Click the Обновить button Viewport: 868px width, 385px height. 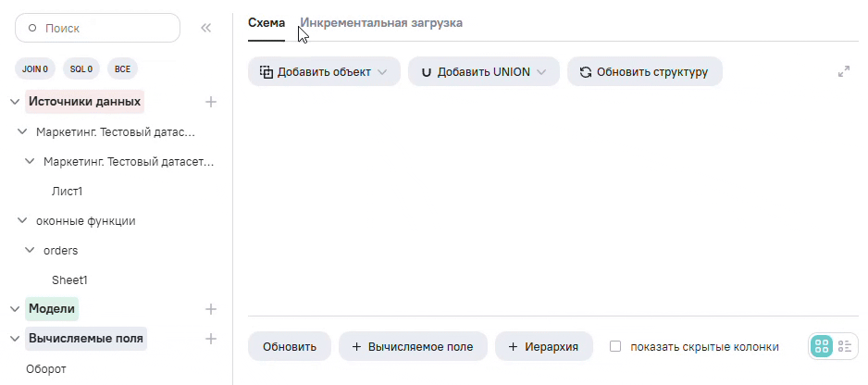pyautogui.click(x=290, y=347)
